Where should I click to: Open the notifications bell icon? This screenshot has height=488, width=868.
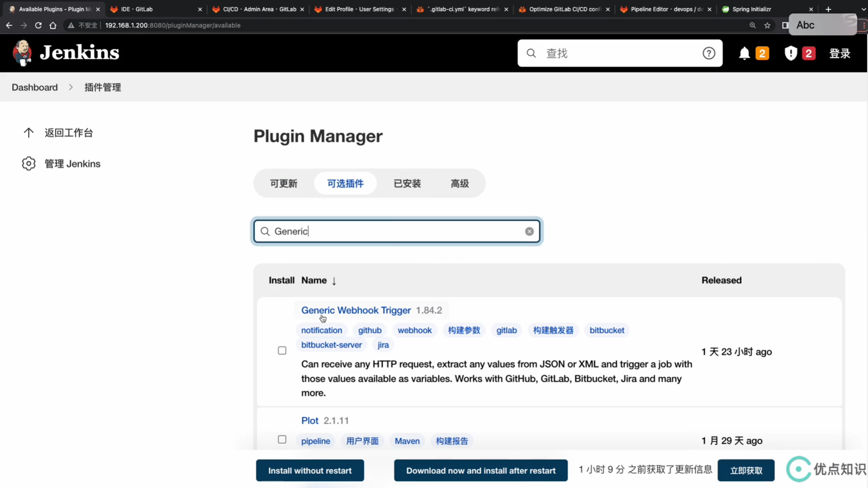pyautogui.click(x=744, y=53)
